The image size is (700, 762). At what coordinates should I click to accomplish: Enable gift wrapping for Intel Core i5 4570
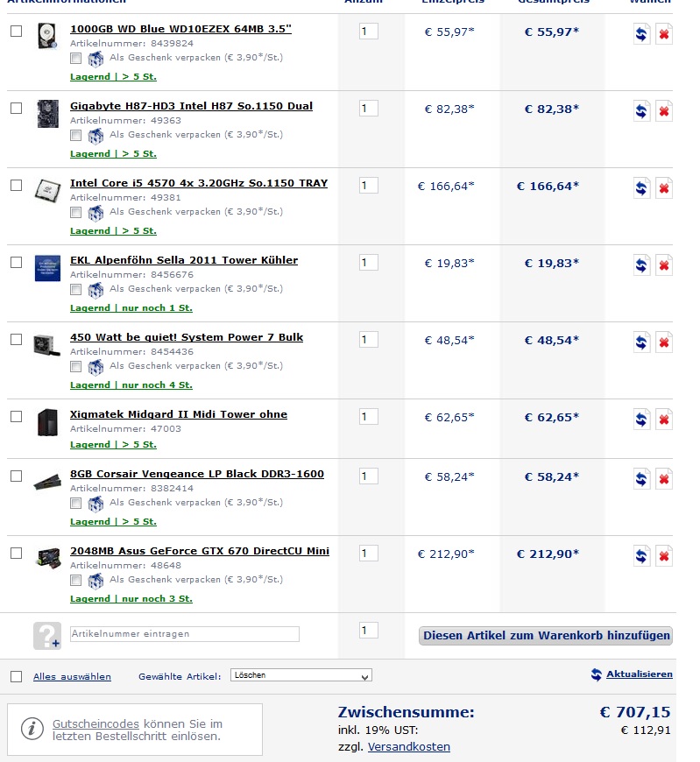pyautogui.click(x=75, y=212)
